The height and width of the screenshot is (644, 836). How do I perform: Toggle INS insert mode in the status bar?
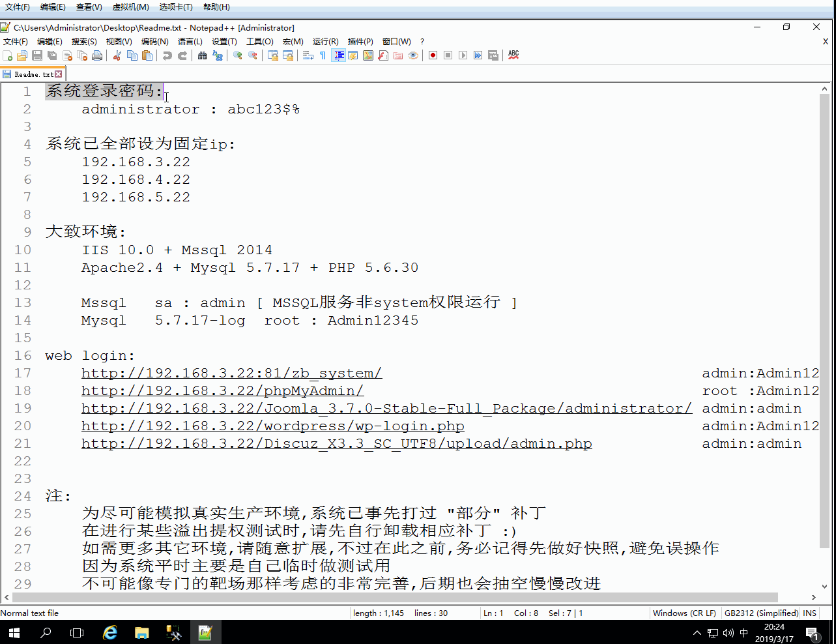[810, 613]
